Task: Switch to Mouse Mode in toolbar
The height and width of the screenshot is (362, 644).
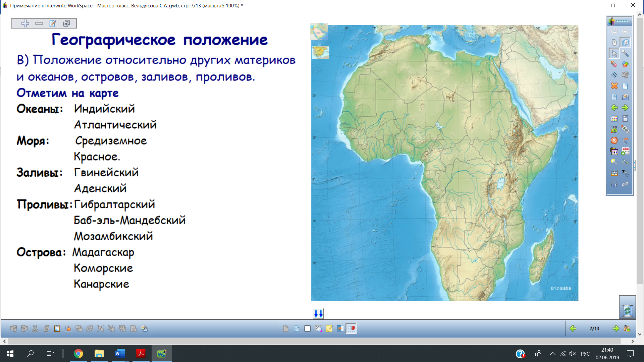Action: pos(614,42)
